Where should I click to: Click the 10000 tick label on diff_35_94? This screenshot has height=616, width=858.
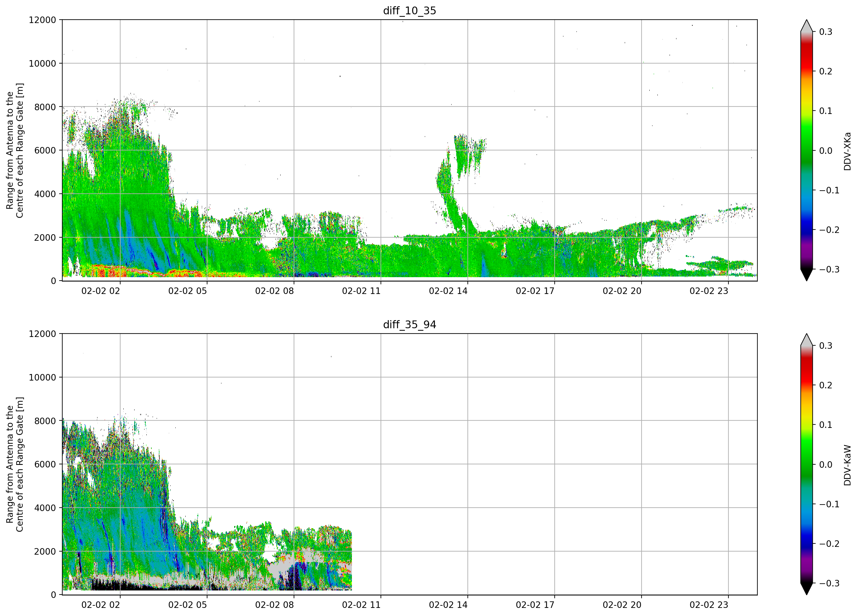(42, 377)
